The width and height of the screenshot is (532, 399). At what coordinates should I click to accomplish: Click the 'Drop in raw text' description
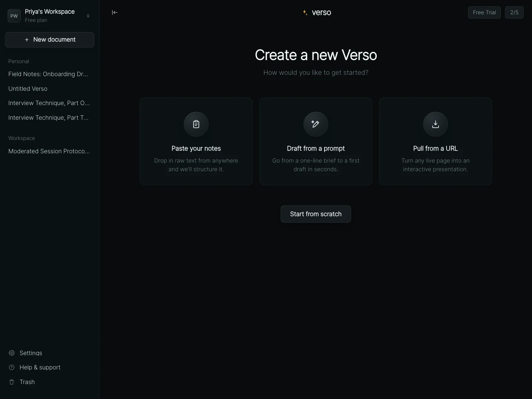[196, 165]
